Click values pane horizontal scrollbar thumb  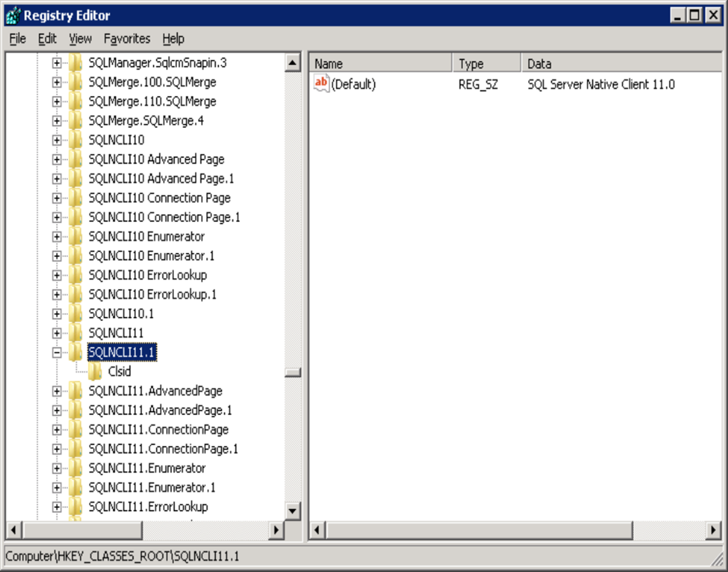(x=479, y=530)
